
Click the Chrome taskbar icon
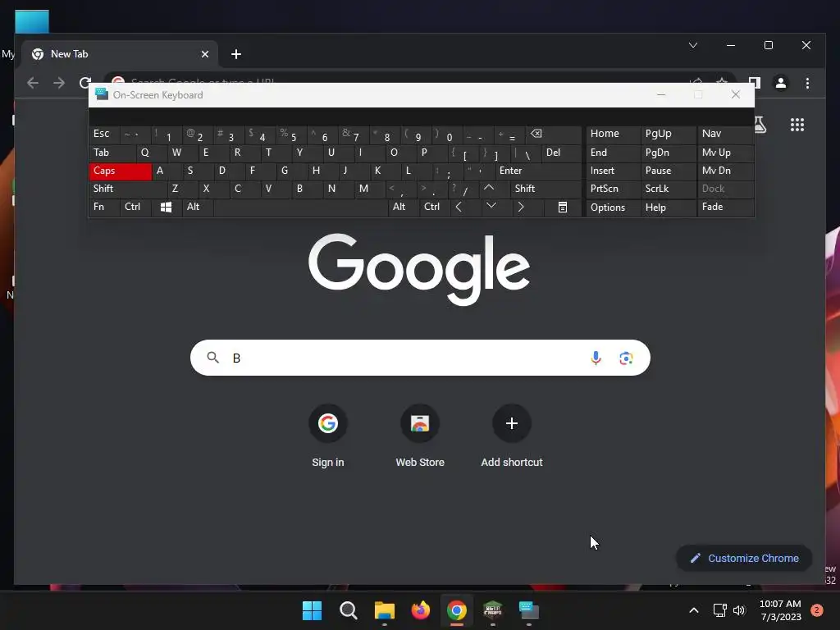coord(456,610)
